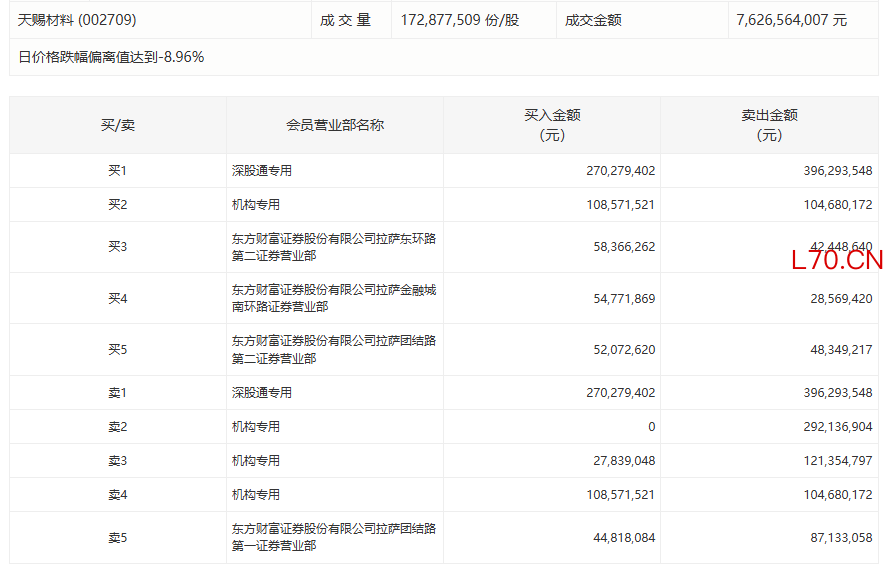This screenshot has height=579, width=887.
Task: Click the red L70.CN watermark
Action: pos(837,261)
